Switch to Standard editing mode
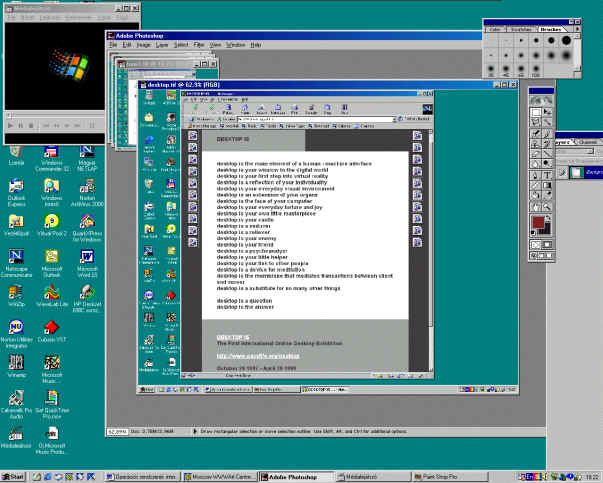This screenshot has height=483, width=603. tap(535, 244)
